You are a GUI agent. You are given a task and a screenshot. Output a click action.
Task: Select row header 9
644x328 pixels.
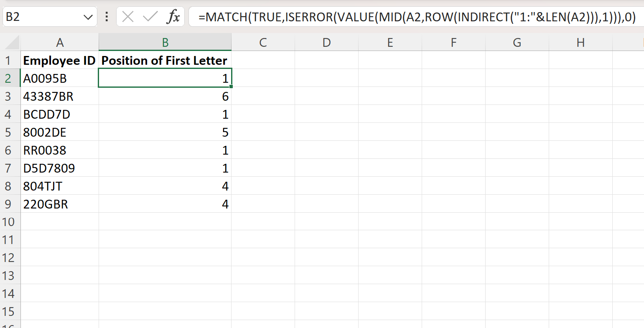click(9, 204)
